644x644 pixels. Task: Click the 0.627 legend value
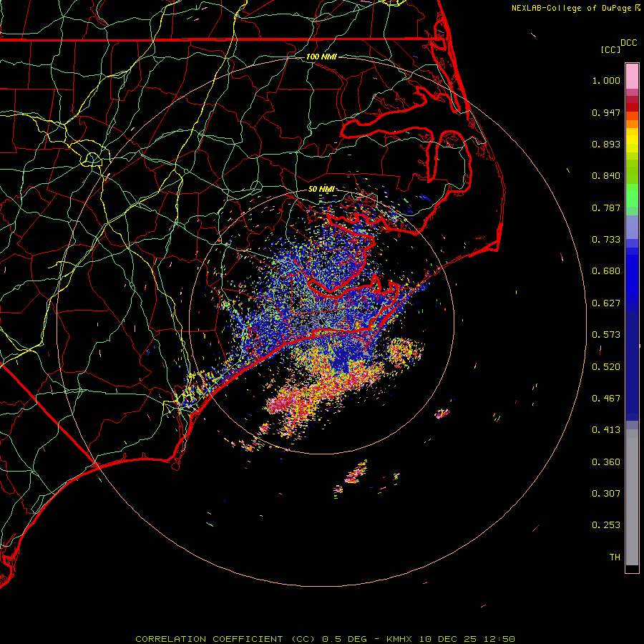click(x=606, y=303)
